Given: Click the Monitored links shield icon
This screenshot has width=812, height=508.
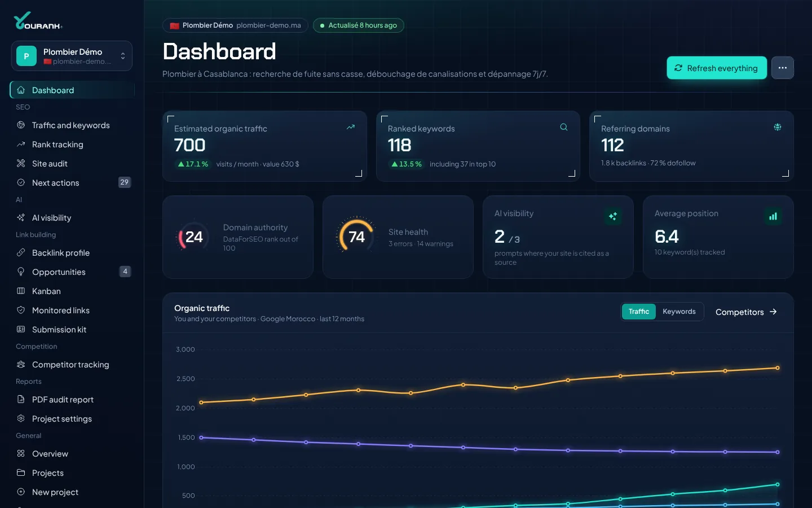Looking at the screenshot, I should click(x=21, y=310).
